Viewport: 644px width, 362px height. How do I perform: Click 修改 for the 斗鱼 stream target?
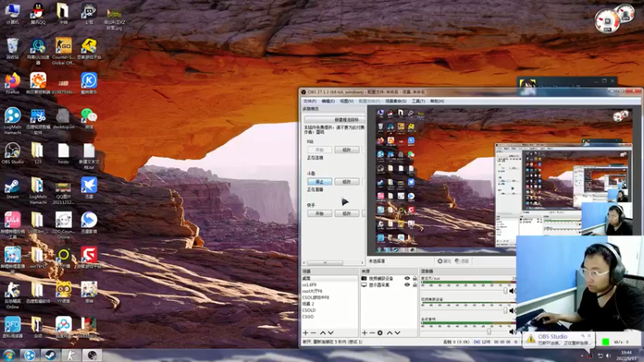(x=347, y=182)
